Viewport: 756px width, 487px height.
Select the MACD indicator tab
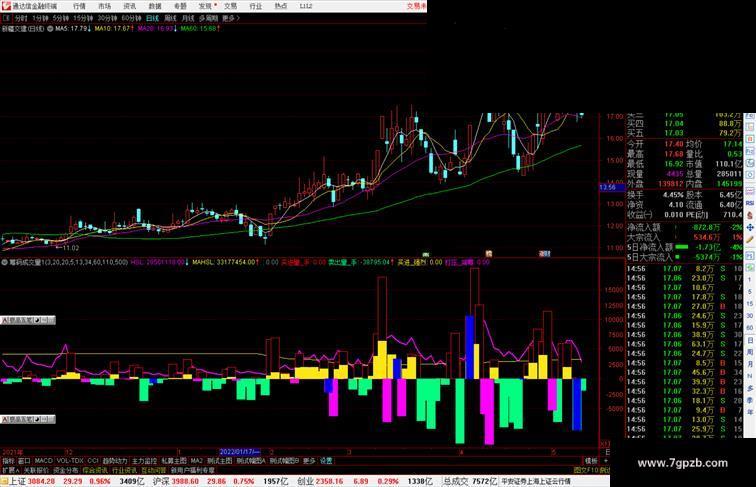point(43,461)
